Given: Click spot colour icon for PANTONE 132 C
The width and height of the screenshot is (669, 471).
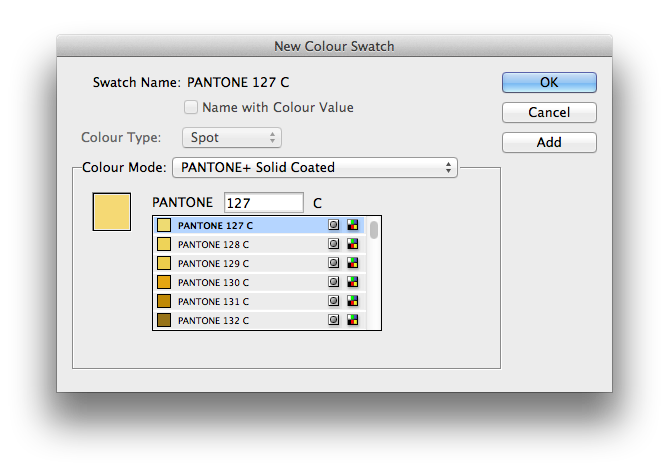Looking at the screenshot, I should 334,320.
